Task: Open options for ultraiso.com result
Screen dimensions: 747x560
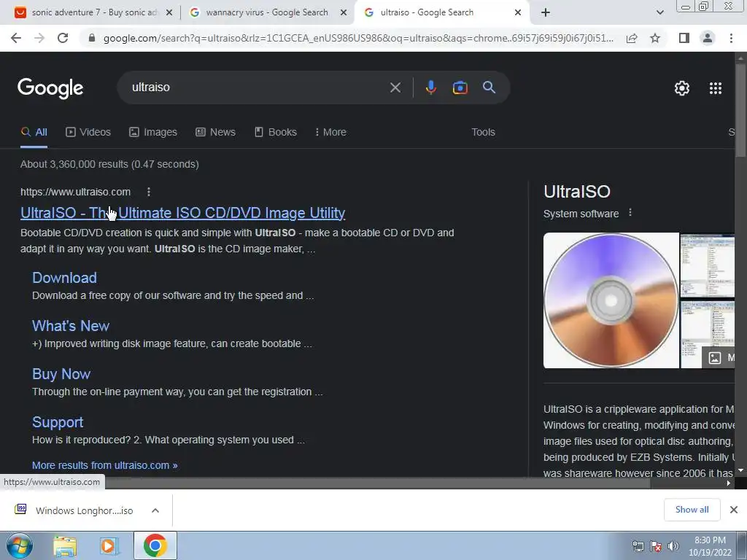Action: point(149,192)
